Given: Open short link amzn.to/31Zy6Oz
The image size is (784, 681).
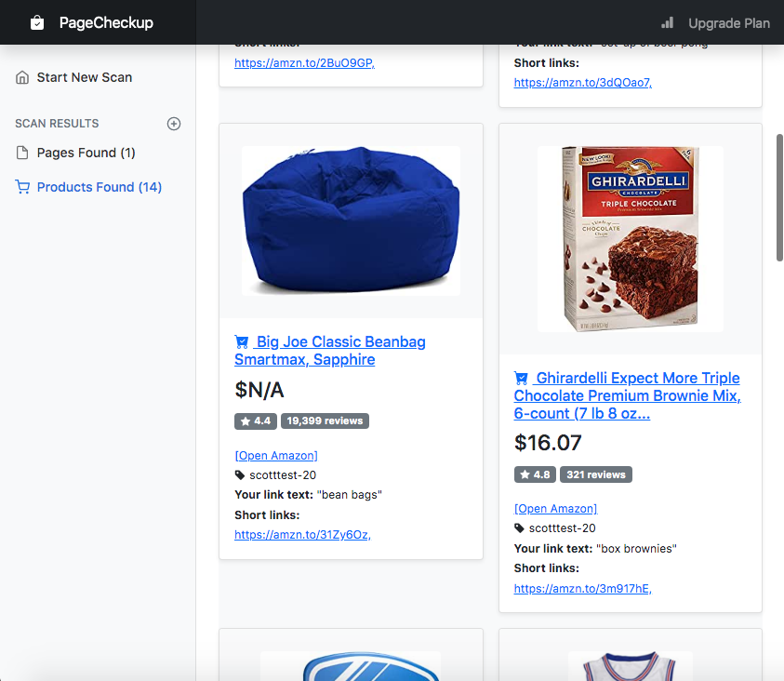Looking at the screenshot, I should 302,535.
